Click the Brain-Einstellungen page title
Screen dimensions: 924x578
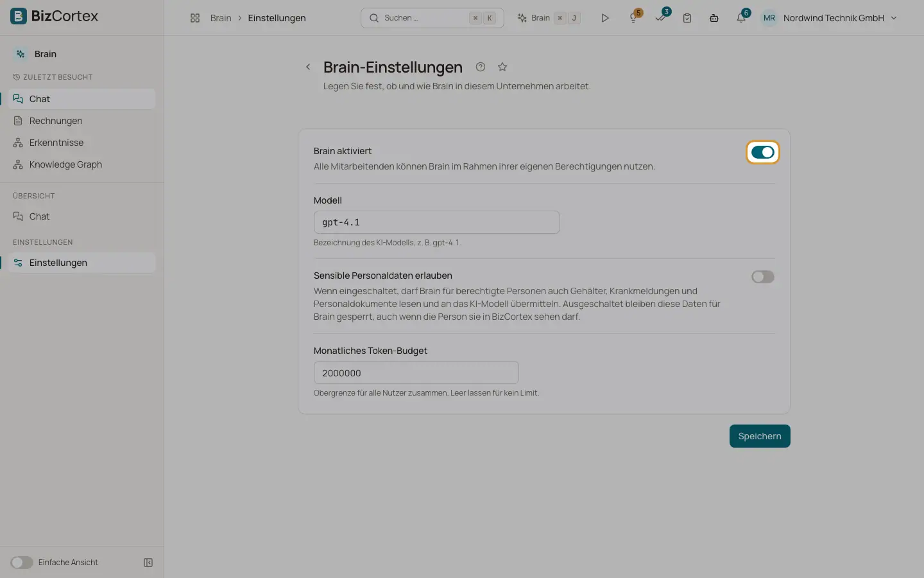click(x=393, y=67)
